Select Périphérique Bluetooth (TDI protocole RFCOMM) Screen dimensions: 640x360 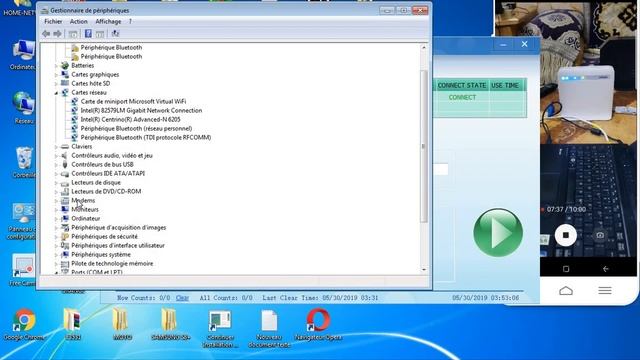click(x=146, y=138)
